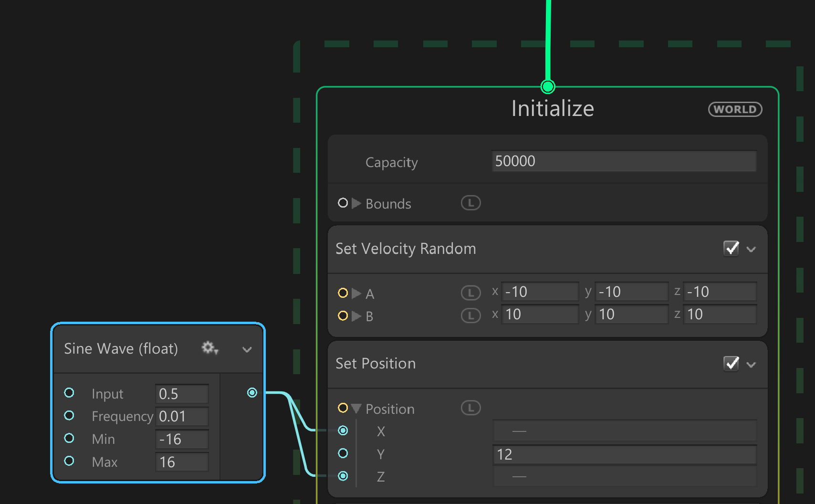This screenshot has width=815, height=504.
Task: Open Sine Wave node settings gear
Action: point(209,348)
